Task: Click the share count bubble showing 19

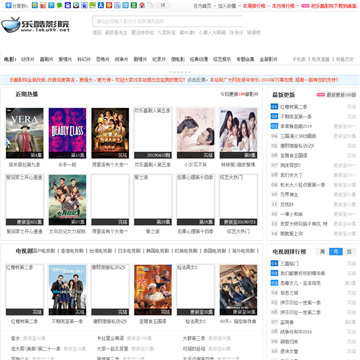Action: (x=162, y=5)
